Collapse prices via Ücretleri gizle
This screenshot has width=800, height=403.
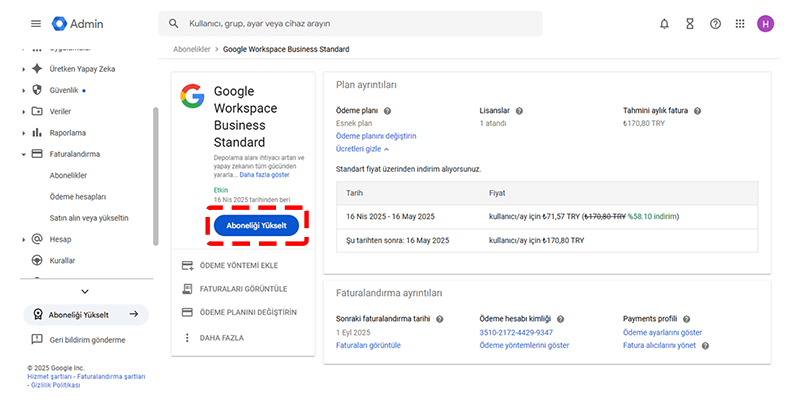click(362, 149)
